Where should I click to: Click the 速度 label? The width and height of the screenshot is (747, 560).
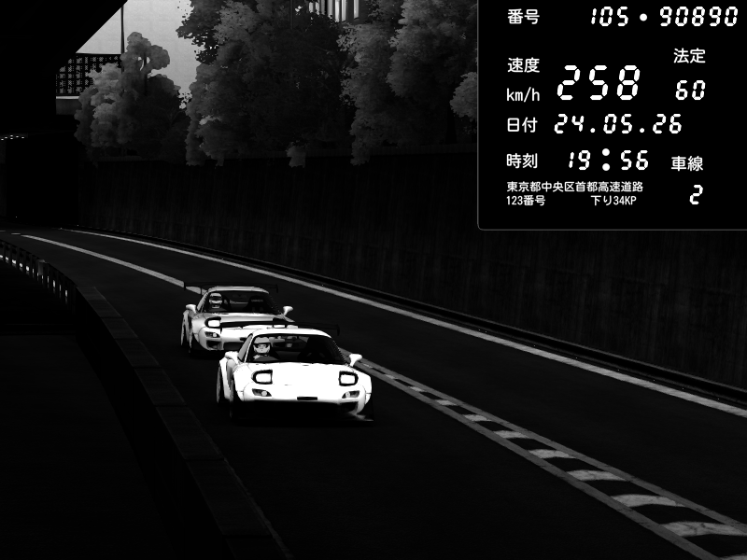coord(523,64)
